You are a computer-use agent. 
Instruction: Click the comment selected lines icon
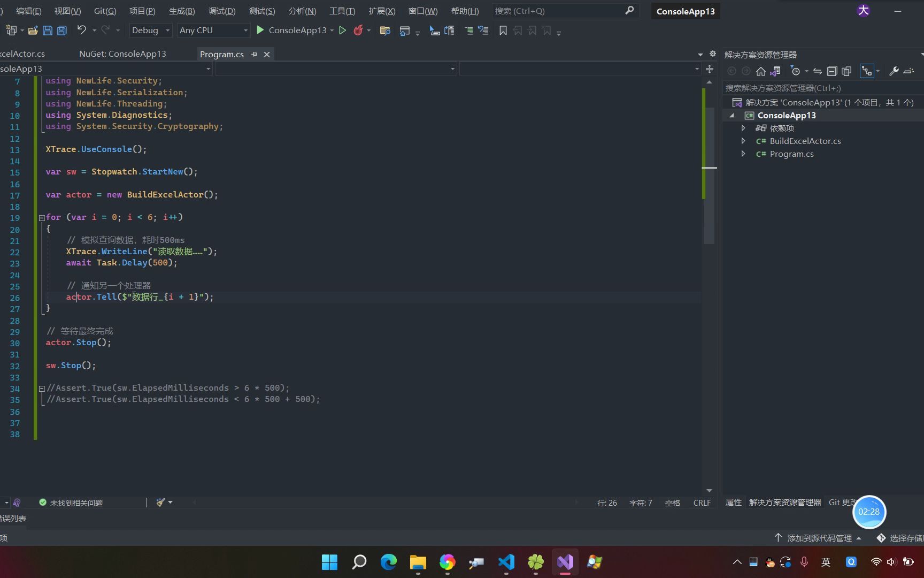469,31
